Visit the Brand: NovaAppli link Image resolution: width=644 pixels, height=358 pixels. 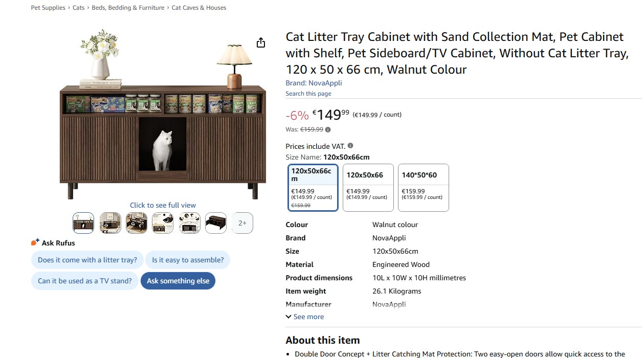[x=314, y=83]
